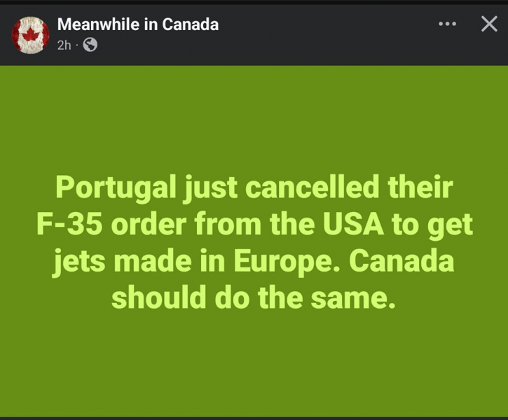Click empty dark header bar area
Screen dimensions: 508x420
point(324,36)
